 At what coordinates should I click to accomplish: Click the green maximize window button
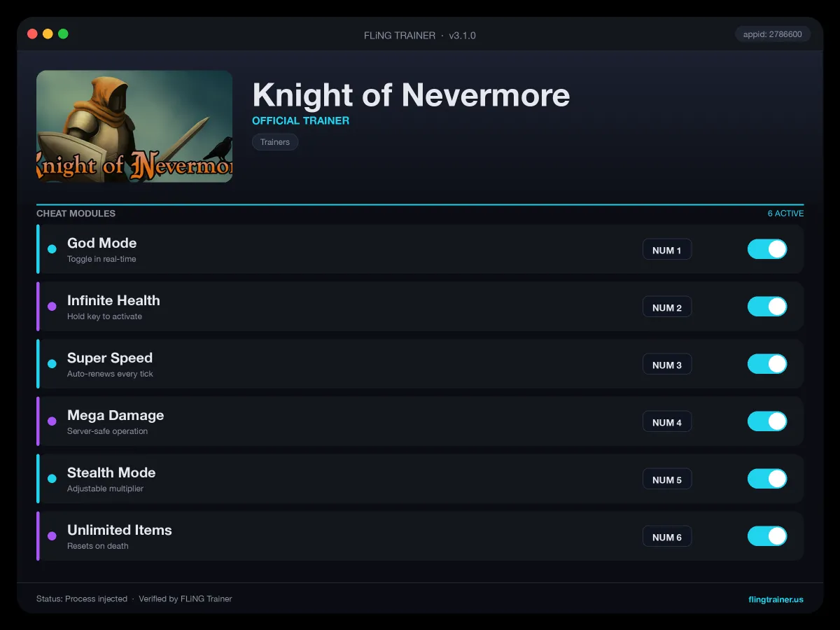pos(63,34)
